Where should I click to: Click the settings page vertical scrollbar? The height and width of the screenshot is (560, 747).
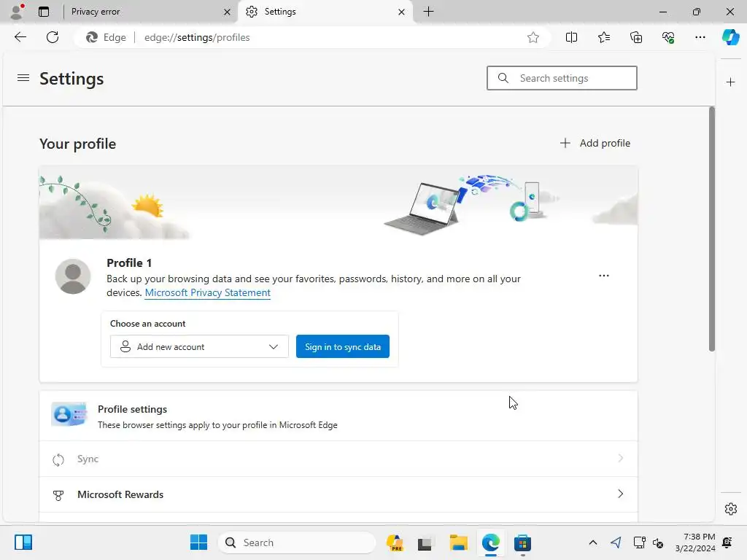(x=712, y=229)
